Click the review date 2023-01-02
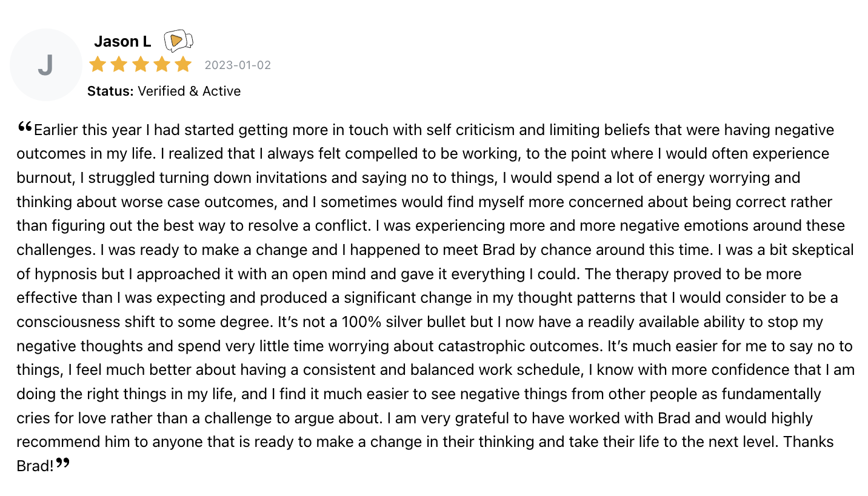The image size is (868, 496). [238, 65]
